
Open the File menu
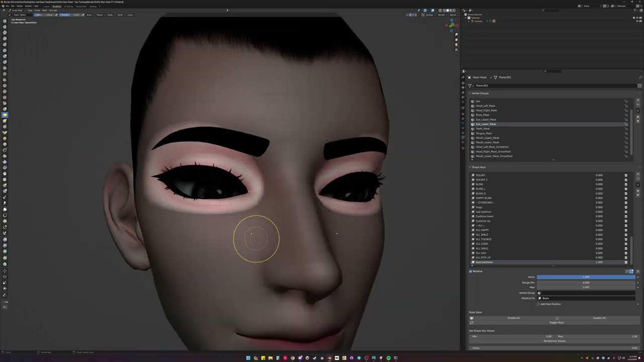pos(7,6)
